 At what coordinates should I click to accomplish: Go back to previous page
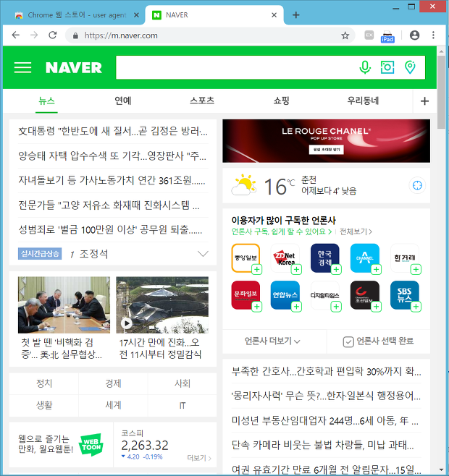15,35
